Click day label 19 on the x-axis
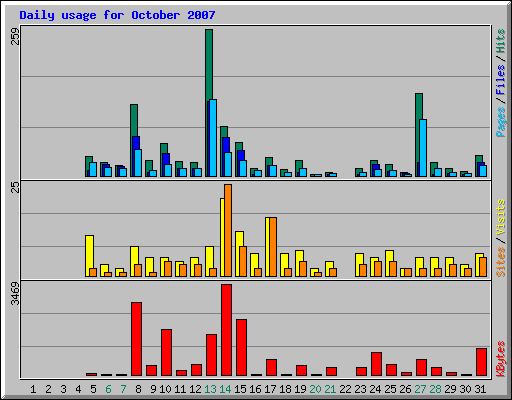This screenshot has width=512, height=400. point(300,389)
